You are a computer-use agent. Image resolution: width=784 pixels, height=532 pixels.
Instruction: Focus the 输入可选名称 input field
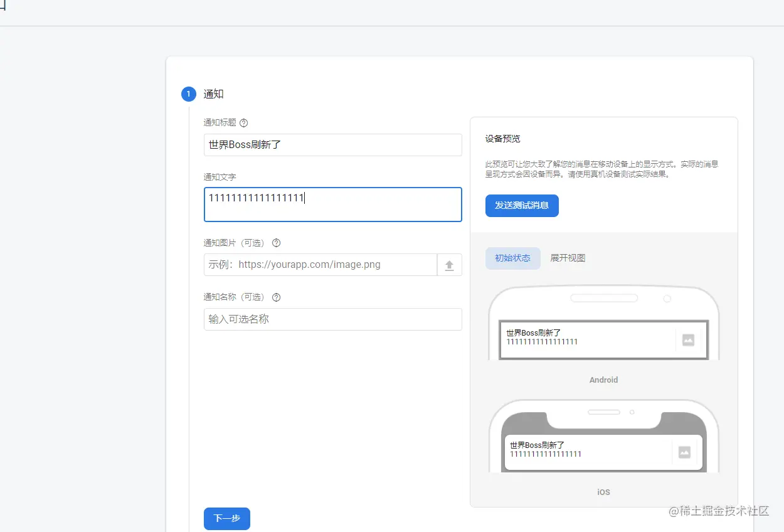pyautogui.click(x=332, y=319)
